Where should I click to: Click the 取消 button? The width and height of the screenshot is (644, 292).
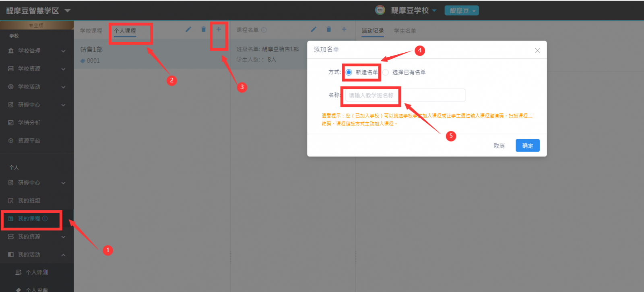pyautogui.click(x=499, y=146)
